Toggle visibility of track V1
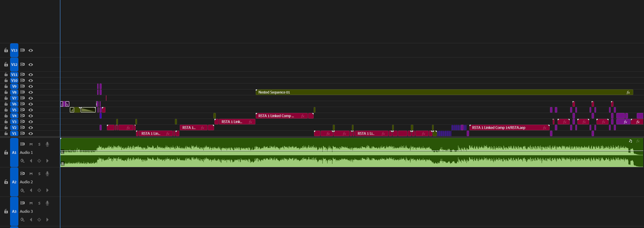Screen dimensions: 644x228 (x=31, y=134)
